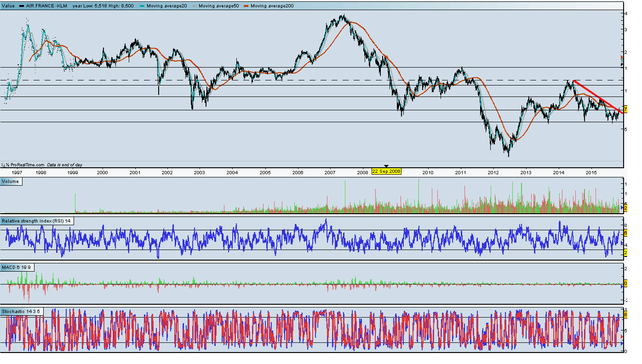Click the red descending trendline on the chart
This screenshot has height=364, width=642.
tap(598, 97)
